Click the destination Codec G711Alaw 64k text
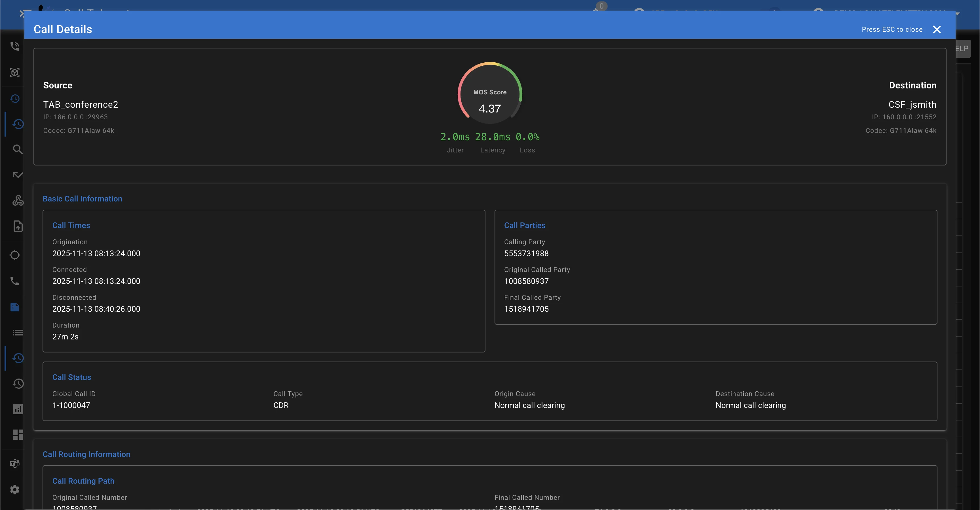980x510 pixels. coord(901,130)
